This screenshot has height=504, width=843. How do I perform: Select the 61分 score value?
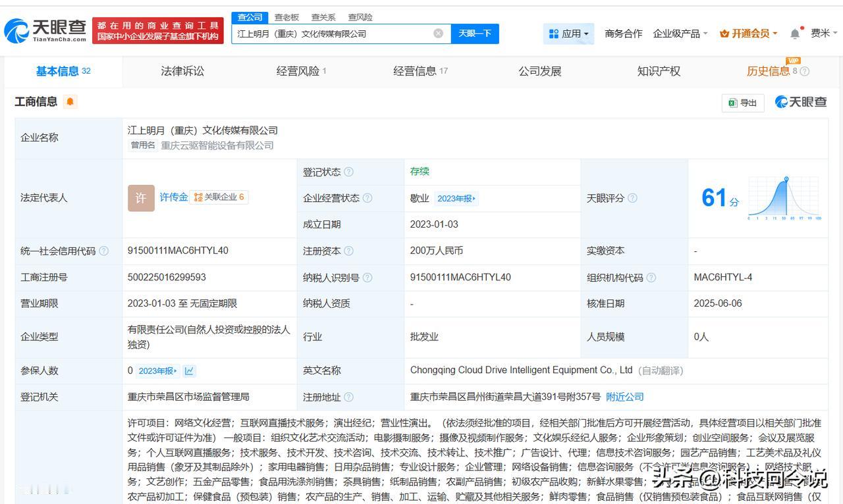point(721,198)
